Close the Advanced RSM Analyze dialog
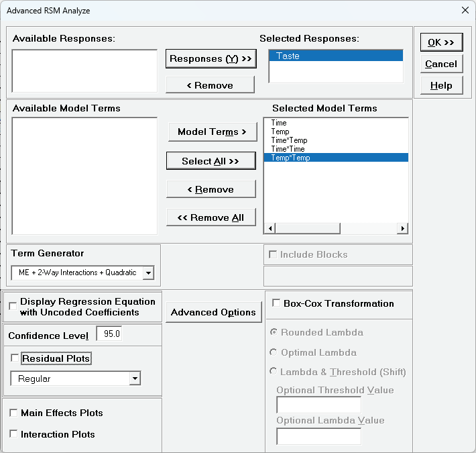476x453 pixels. point(465,11)
